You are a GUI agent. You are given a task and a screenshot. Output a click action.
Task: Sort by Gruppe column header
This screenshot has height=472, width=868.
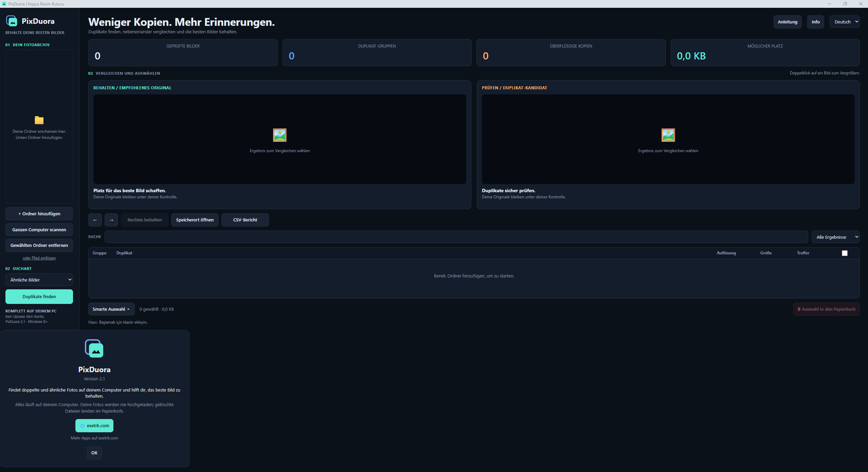pos(100,253)
